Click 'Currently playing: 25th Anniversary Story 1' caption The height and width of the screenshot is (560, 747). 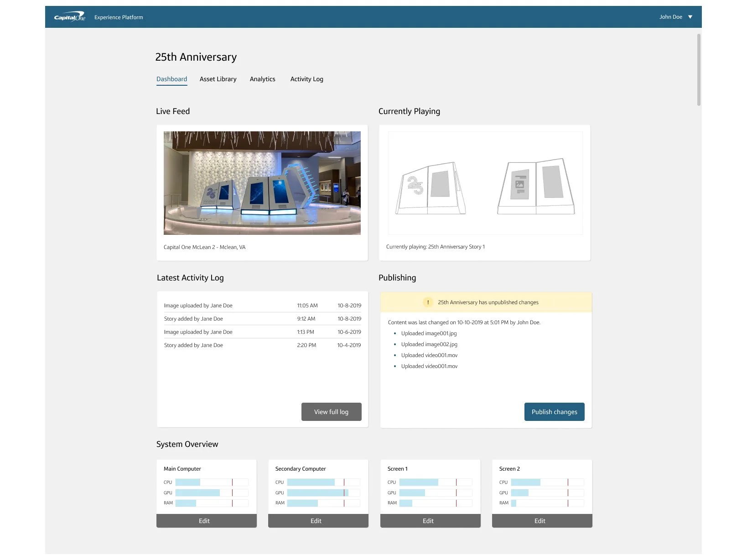(x=436, y=247)
